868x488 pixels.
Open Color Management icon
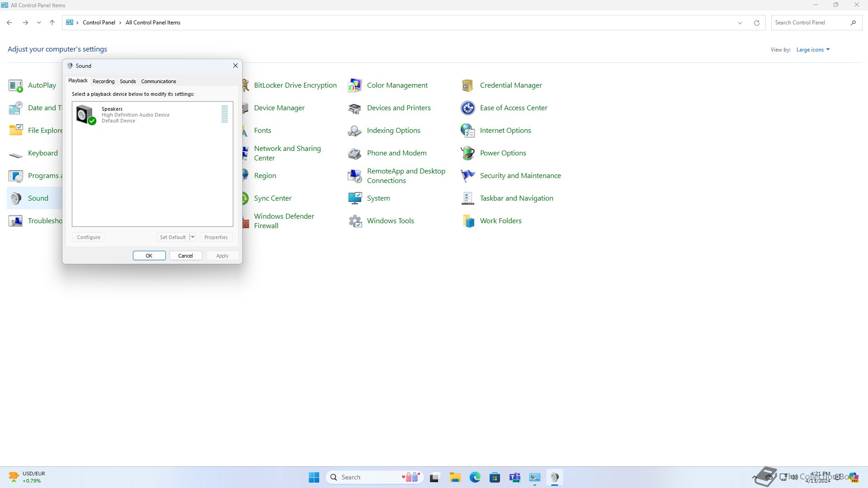click(355, 85)
